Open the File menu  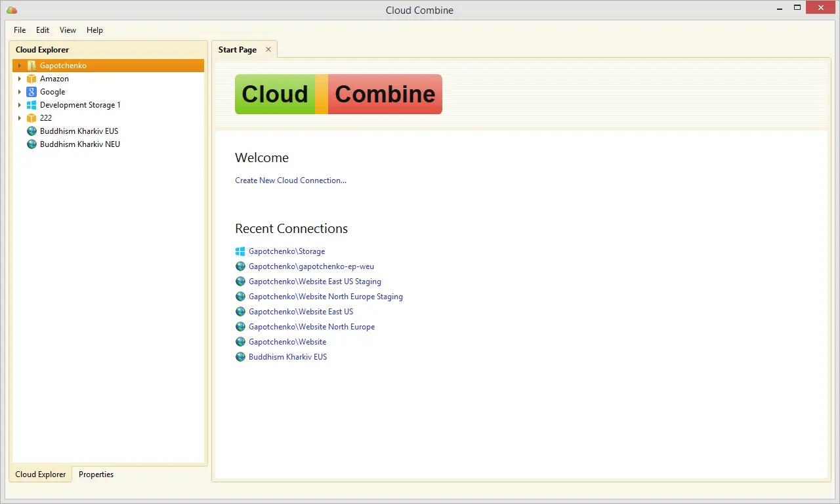20,30
